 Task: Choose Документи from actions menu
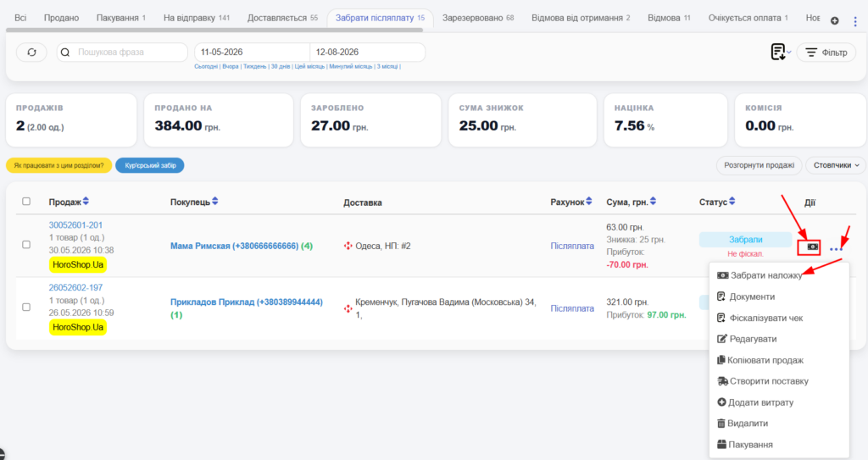pyautogui.click(x=746, y=297)
